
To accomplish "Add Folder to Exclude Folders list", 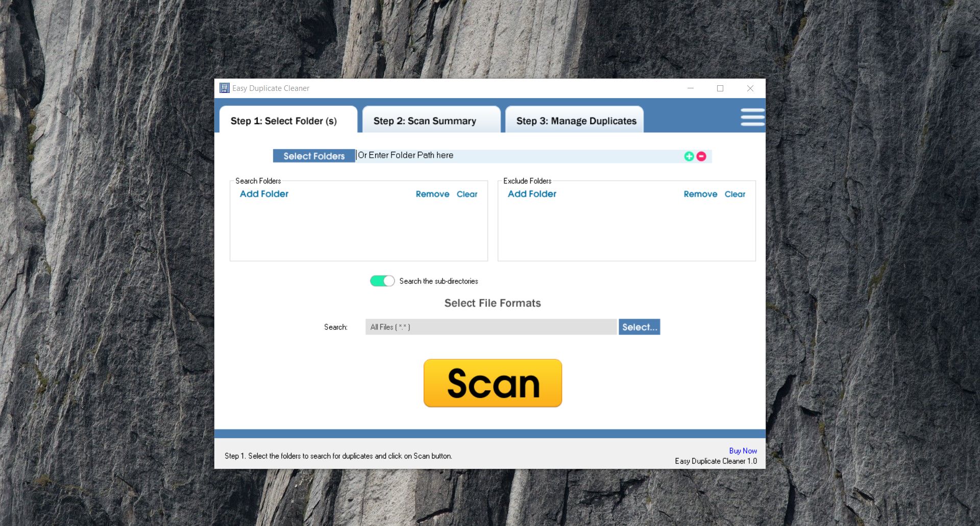I will (x=532, y=194).
